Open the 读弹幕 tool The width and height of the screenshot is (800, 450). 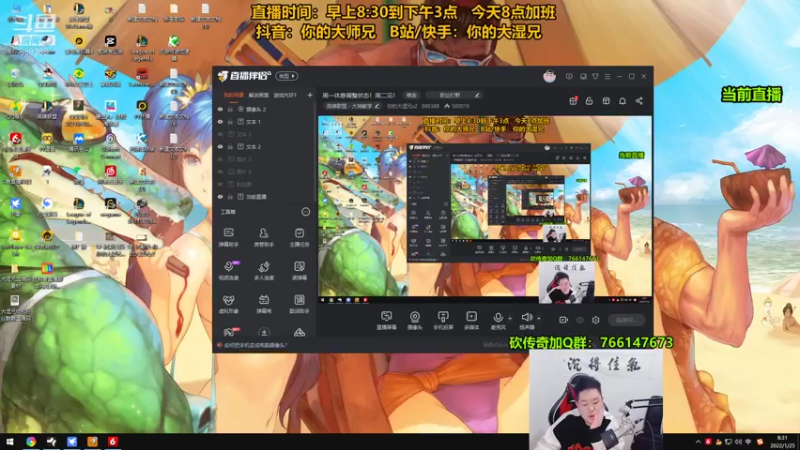click(x=299, y=270)
